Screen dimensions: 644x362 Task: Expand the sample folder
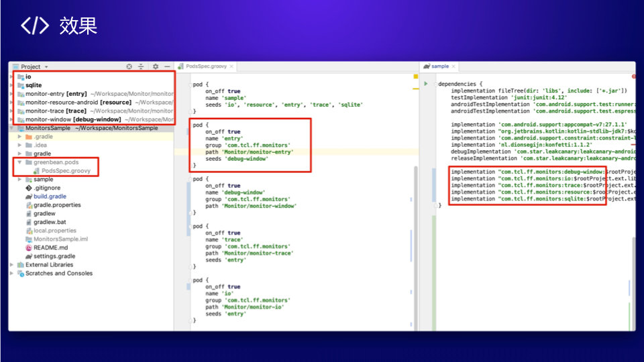19,180
